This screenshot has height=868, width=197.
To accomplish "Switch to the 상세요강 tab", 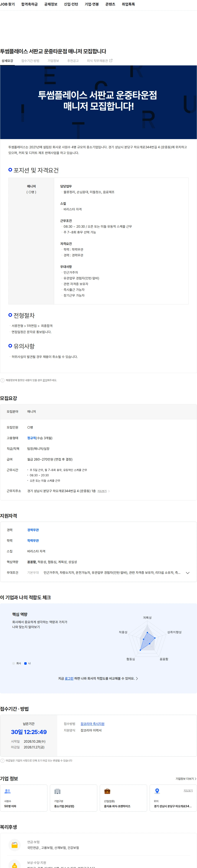I will point(7,61).
